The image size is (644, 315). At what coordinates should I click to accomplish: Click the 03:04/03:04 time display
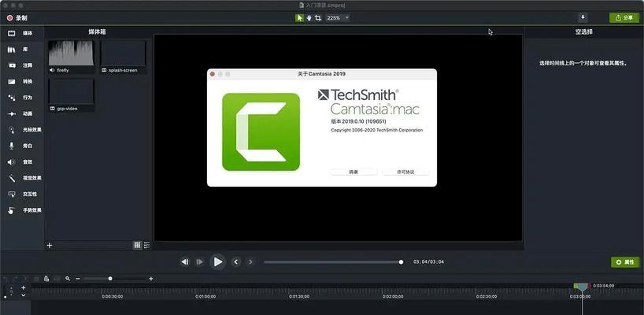tap(428, 261)
